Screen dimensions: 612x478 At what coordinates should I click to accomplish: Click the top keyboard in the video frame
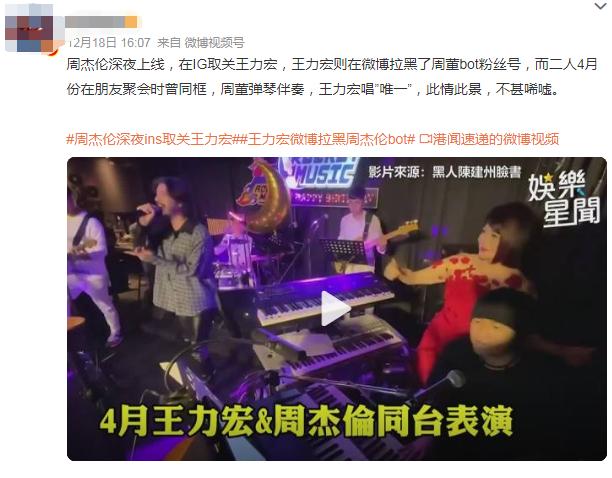pos(325,298)
